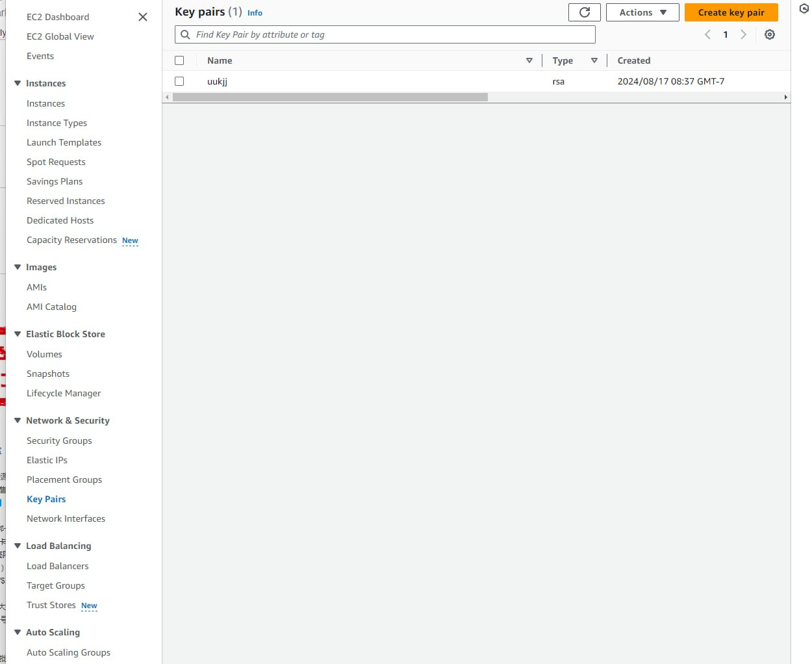
Task: Click Create key pair button
Action: coord(731,12)
